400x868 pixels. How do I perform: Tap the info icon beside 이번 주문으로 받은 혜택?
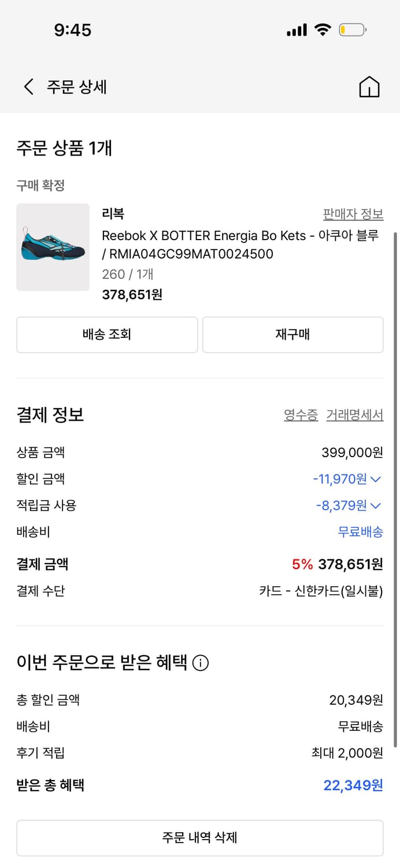[200, 663]
